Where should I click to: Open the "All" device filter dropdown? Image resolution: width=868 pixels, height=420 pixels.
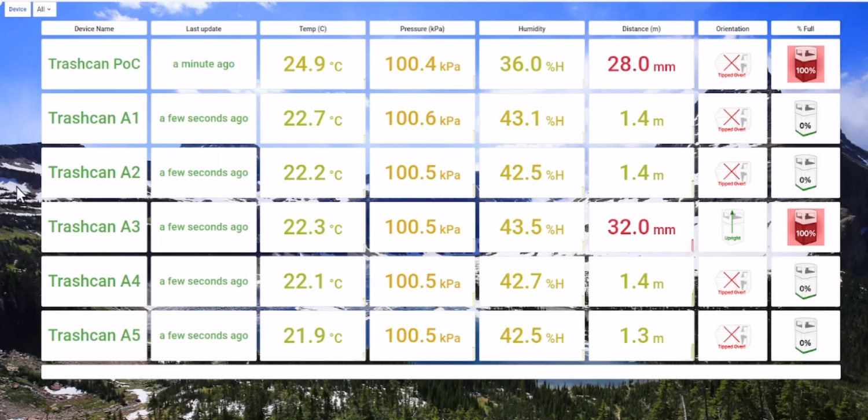coord(44,9)
